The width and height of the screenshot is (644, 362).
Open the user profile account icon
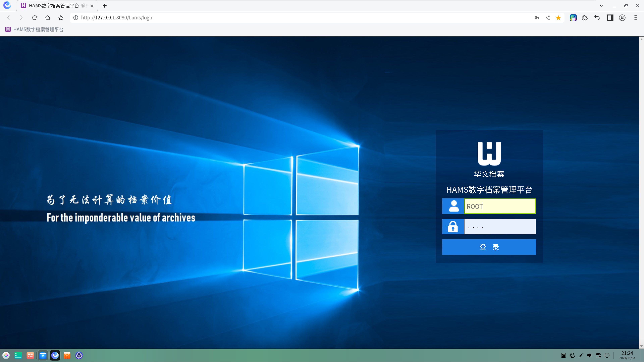tap(622, 18)
